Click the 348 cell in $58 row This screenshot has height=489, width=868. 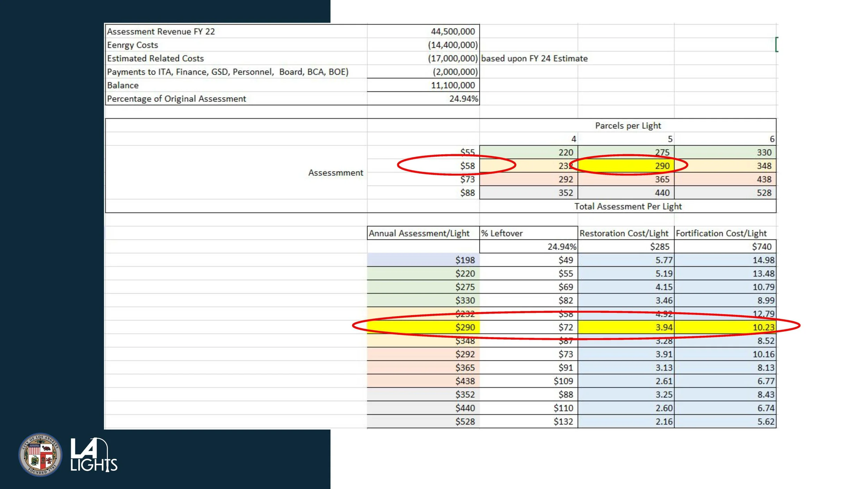[x=725, y=166]
